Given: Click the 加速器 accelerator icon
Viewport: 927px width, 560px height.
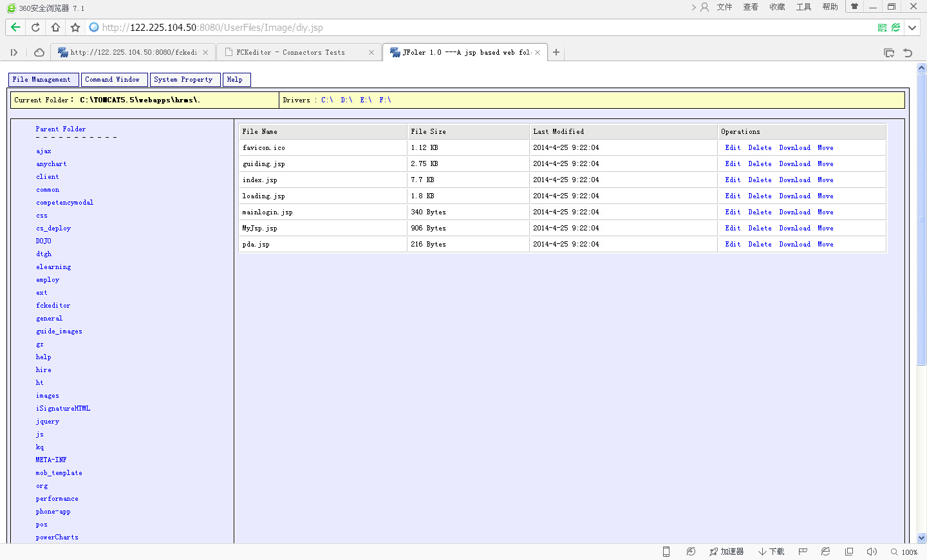Looking at the screenshot, I should coord(726,552).
